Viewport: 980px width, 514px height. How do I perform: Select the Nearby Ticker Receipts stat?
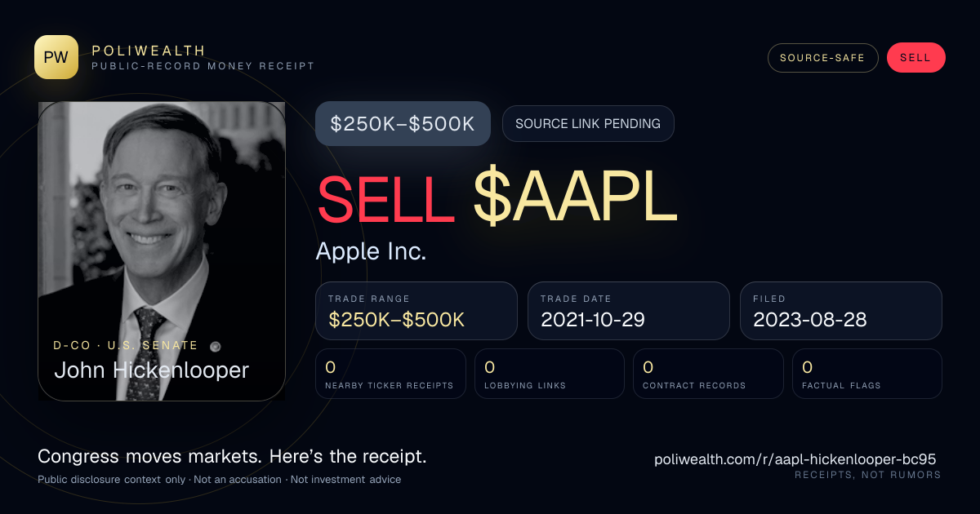[390, 374]
